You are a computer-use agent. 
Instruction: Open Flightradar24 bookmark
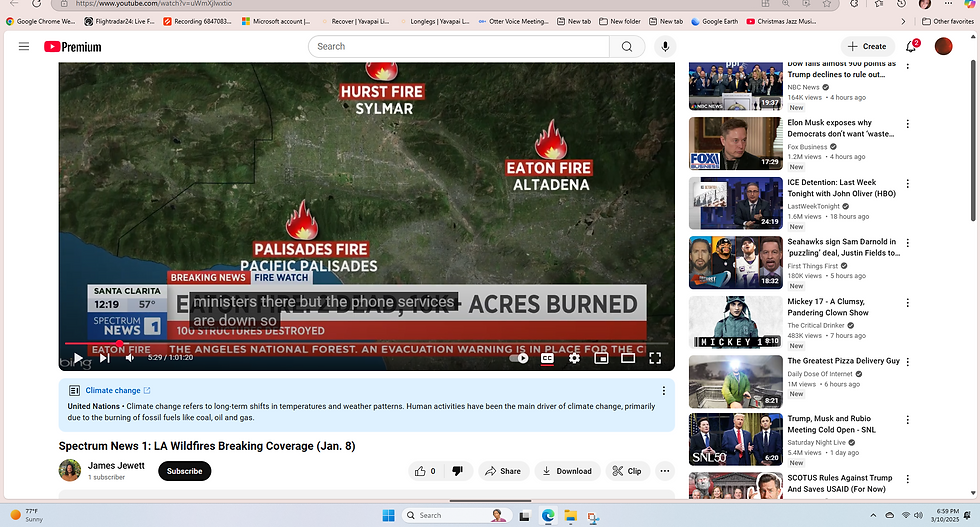coord(119,21)
